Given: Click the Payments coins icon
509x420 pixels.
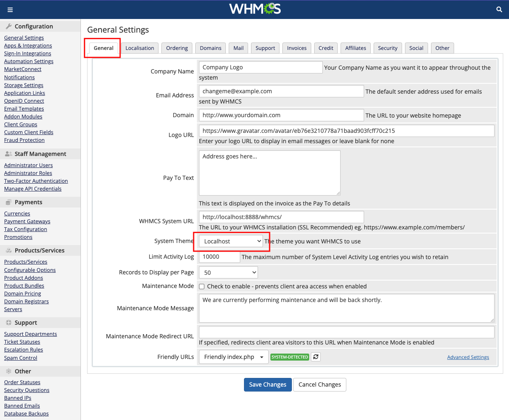Looking at the screenshot, I should pyautogui.click(x=8, y=202).
